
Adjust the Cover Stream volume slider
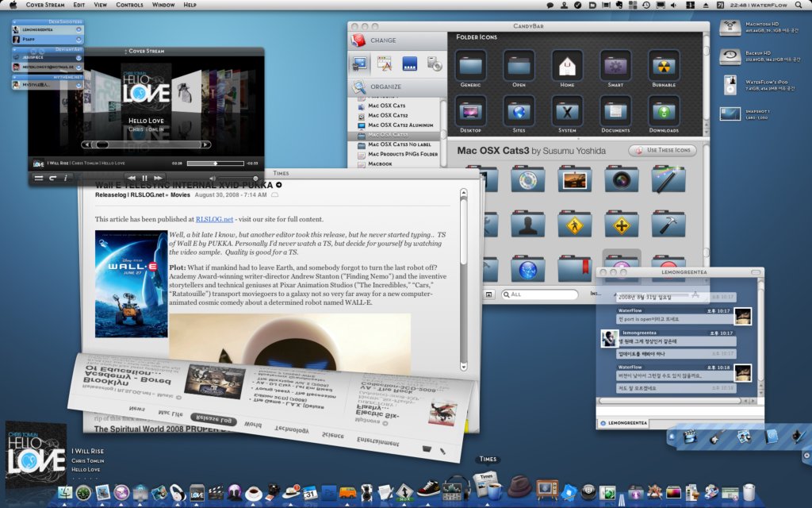238,179
